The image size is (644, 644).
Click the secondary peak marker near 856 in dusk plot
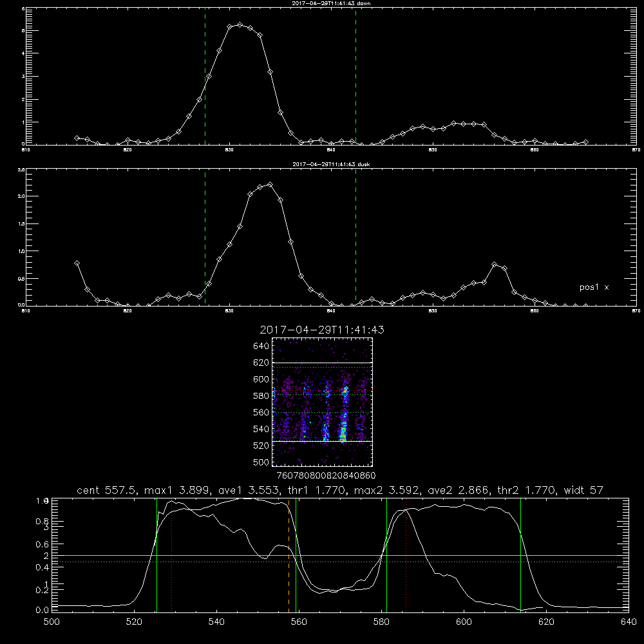coord(495,265)
